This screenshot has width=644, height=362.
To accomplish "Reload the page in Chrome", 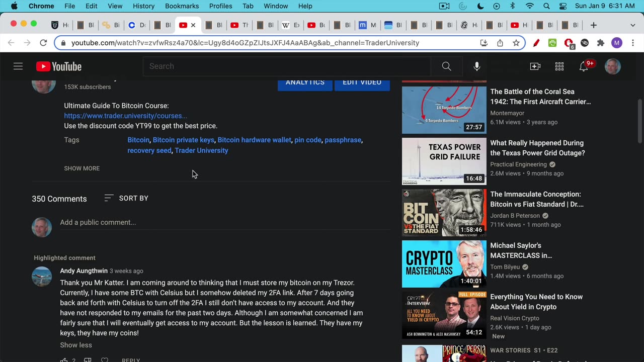I will (x=43, y=43).
